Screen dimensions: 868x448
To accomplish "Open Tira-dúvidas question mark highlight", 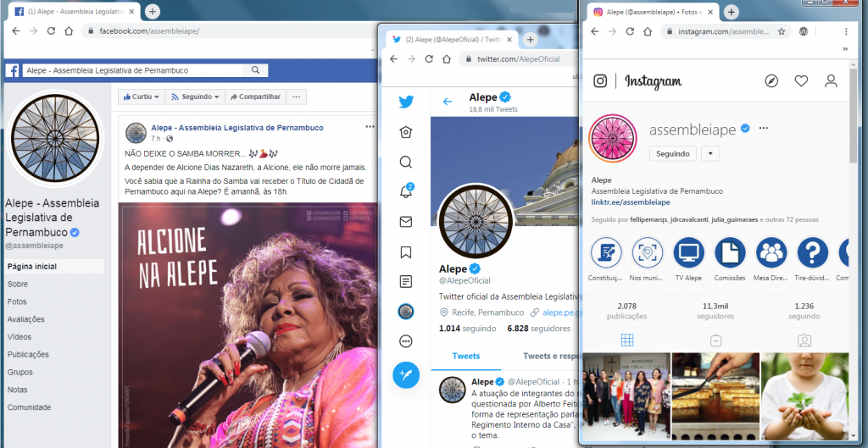I will pos(813,252).
